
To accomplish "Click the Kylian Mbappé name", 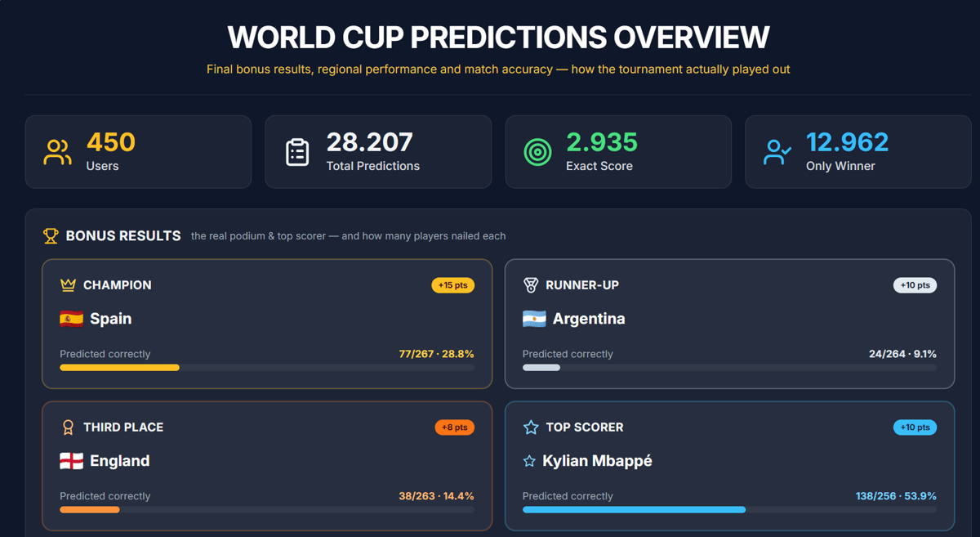I will click(597, 461).
